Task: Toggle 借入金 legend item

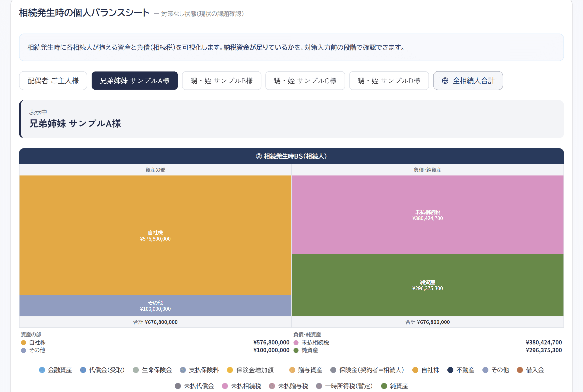Action: pos(530,370)
